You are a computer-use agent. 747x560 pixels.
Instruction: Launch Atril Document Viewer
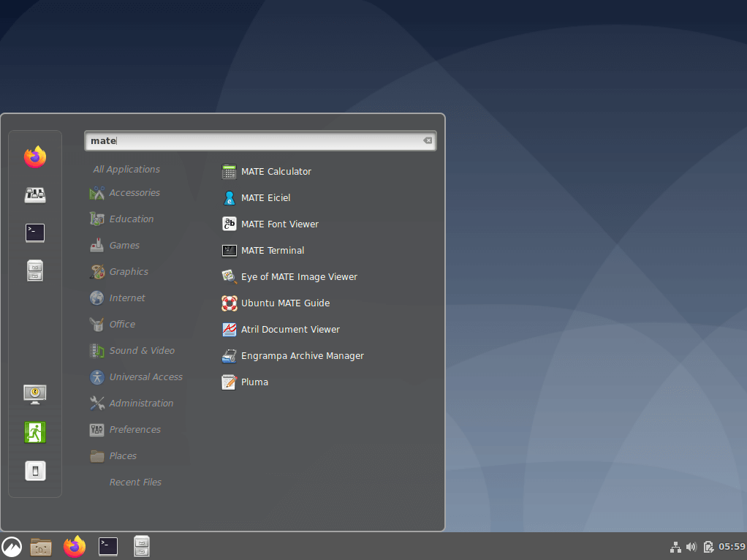click(290, 330)
